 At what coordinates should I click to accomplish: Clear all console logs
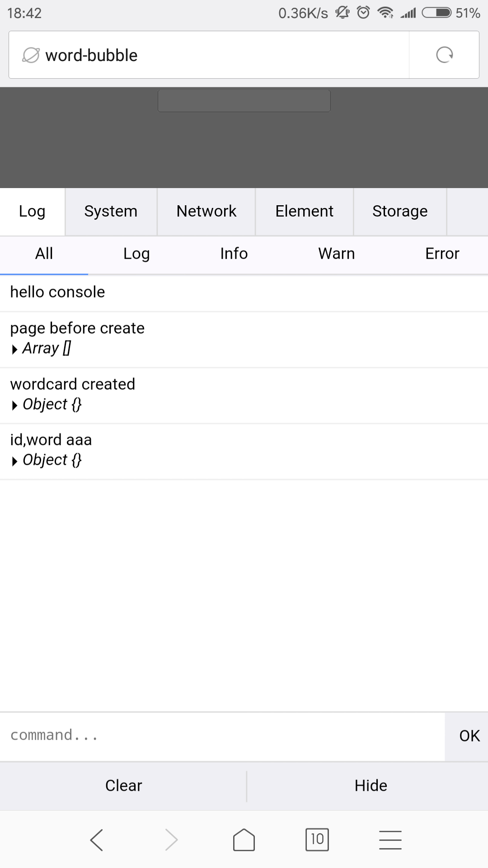123,786
